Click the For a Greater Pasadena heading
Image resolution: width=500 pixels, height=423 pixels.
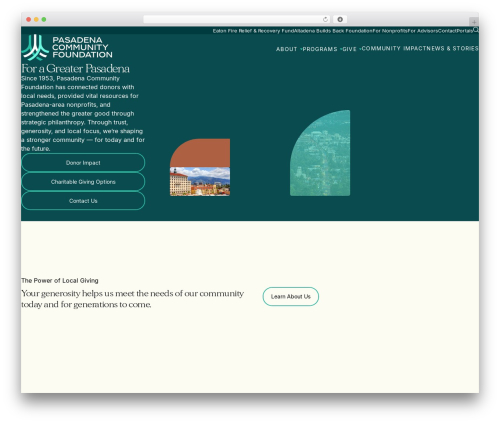click(75, 68)
